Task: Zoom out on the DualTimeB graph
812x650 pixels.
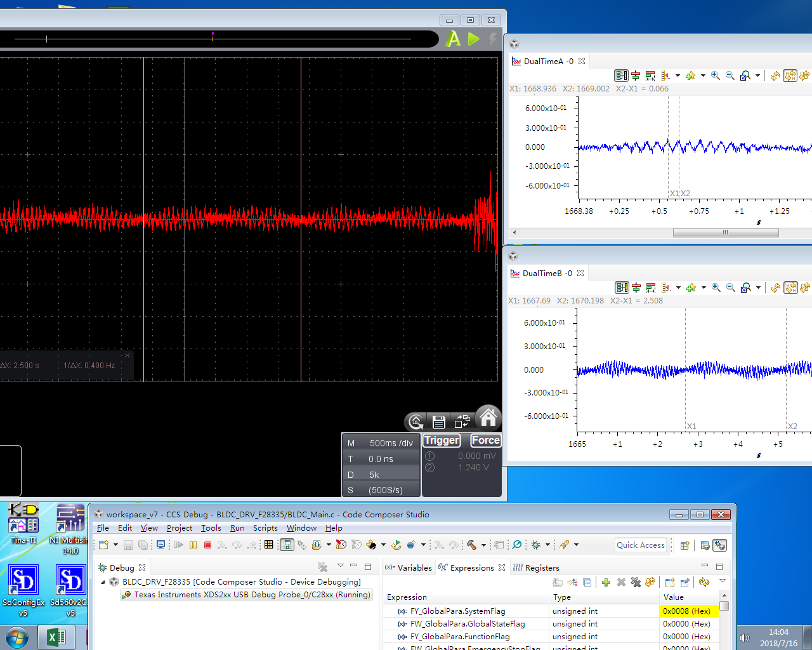Action: coord(731,288)
